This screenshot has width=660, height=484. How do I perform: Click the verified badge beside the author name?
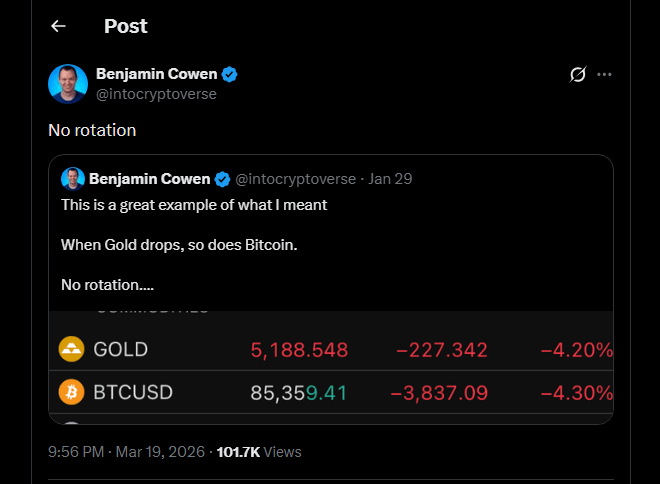click(229, 74)
